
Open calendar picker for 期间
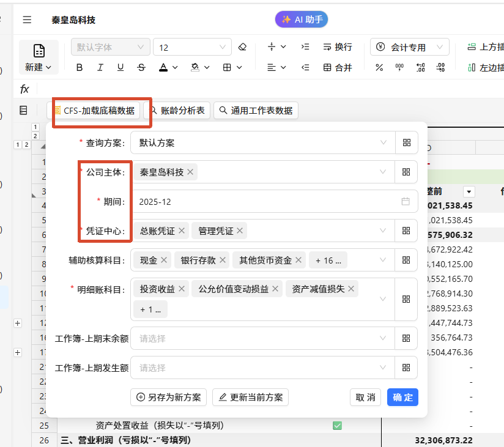406,202
